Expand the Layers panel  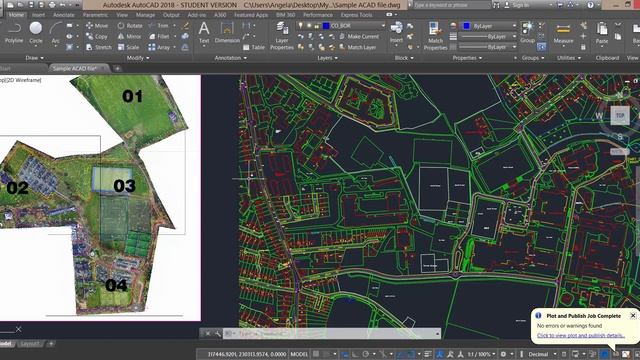(327, 58)
